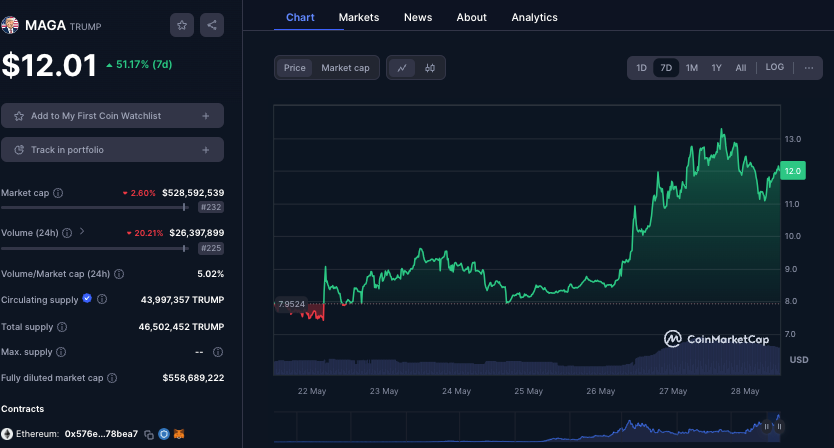The width and height of the screenshot is (834, 448).
Task: Select the Market cap chart toggle
Action: pyautogui.click(x=345, y=68)
